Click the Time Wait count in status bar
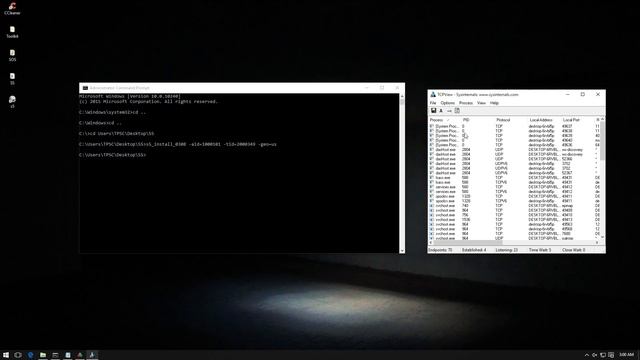The image size is (640, 360). click(540, 250)
